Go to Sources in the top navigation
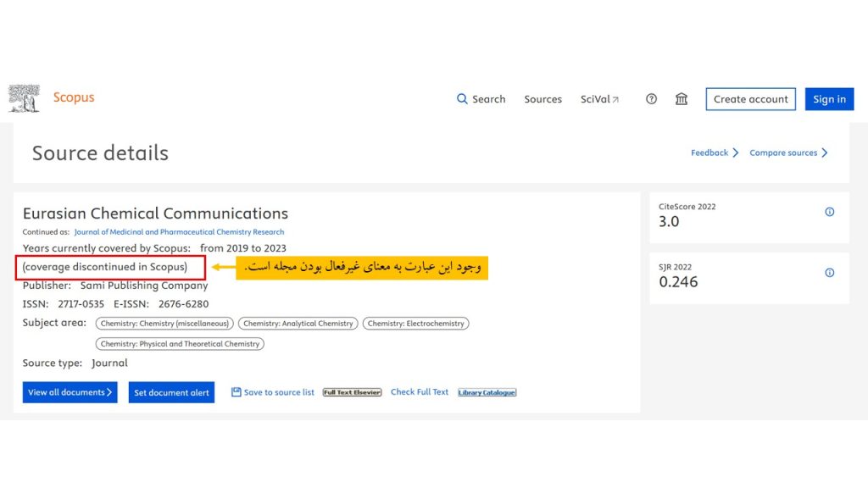 [542, 99]
